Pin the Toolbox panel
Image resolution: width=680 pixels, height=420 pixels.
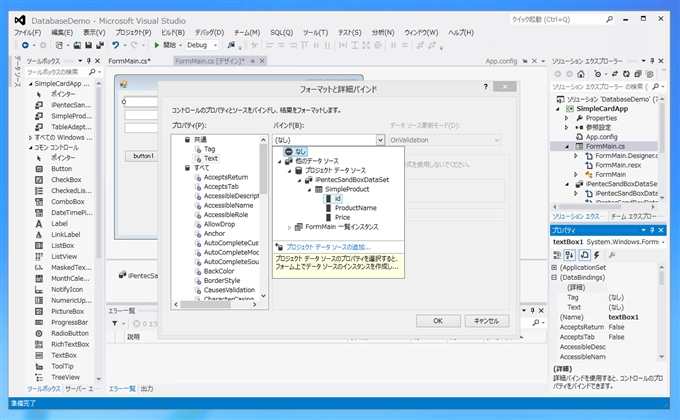coord(89,61)
